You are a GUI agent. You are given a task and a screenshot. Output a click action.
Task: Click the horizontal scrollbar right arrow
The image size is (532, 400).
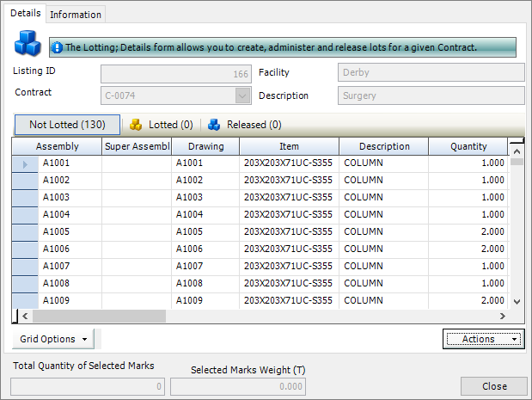(x=503, y=317)
